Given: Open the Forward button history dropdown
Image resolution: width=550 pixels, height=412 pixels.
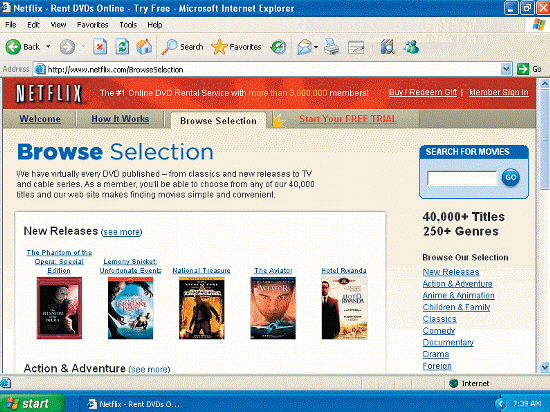Looking at the screenshot, I should coord(83,47).
